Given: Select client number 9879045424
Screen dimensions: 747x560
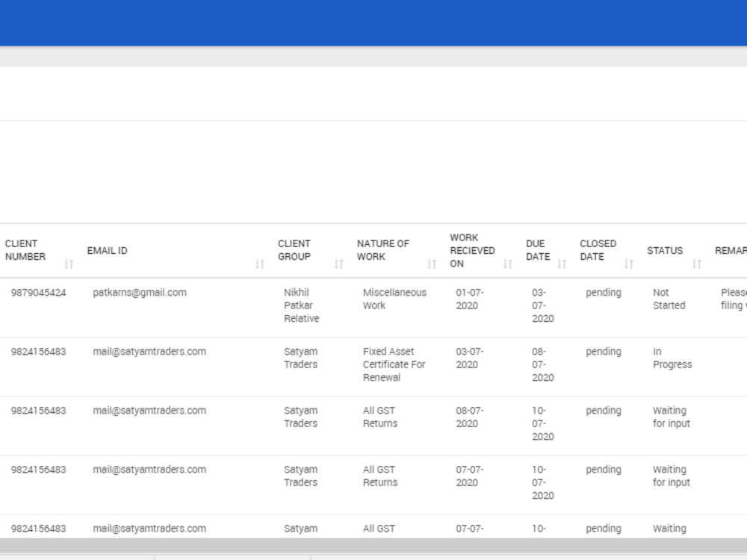Looking at the screenshot, I should tap(39, 293).
